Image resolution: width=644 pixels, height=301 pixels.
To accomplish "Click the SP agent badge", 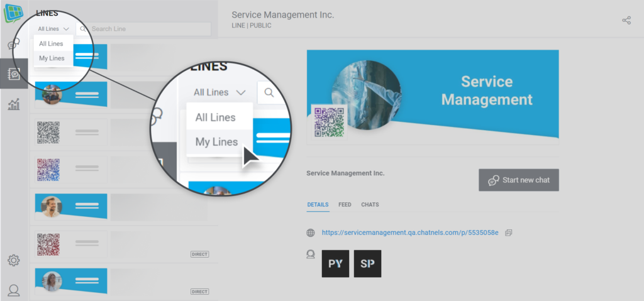I will (367, 264).
